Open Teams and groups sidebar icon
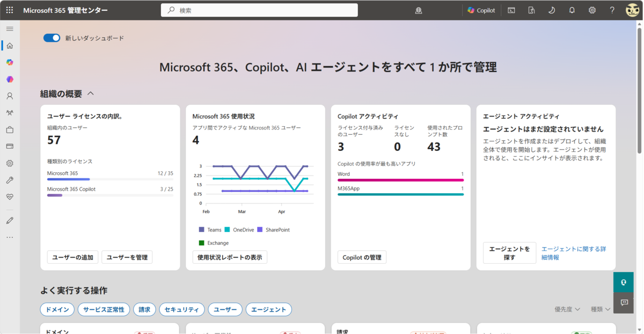Screen dimensions: 644x334 tap(10, 113)
